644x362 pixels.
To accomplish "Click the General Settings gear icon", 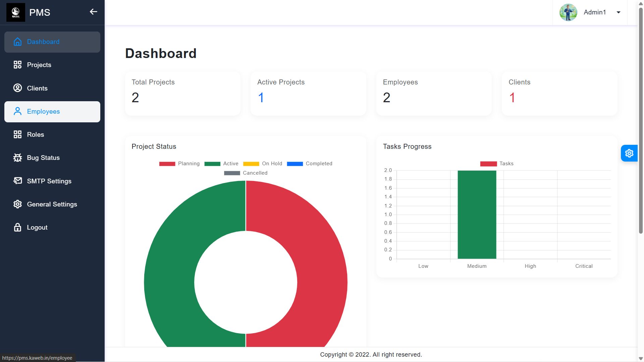I will click(17, 204).
